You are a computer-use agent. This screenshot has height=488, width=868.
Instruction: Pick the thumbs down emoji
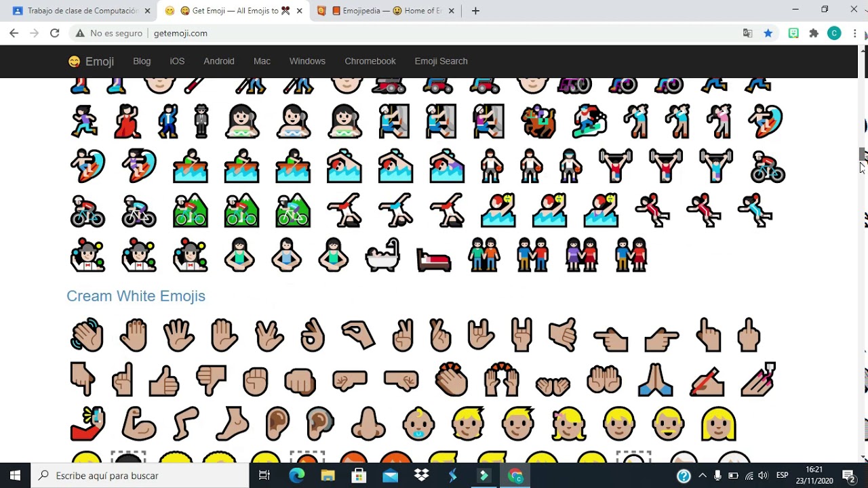point(210,380)
